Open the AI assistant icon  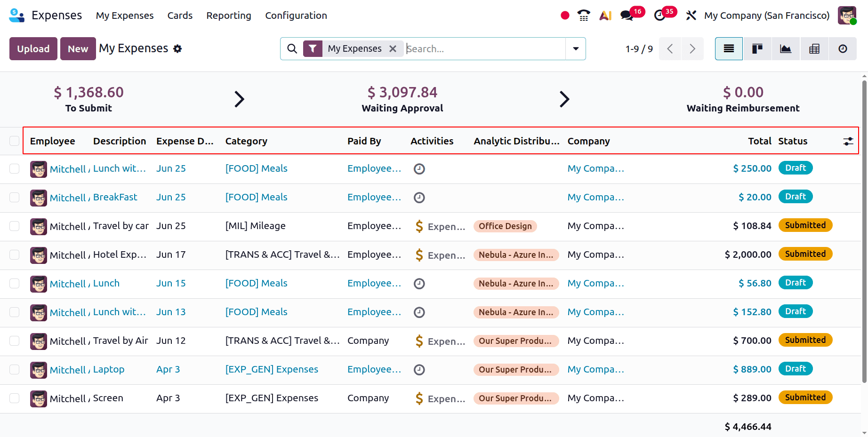point(605,16)
